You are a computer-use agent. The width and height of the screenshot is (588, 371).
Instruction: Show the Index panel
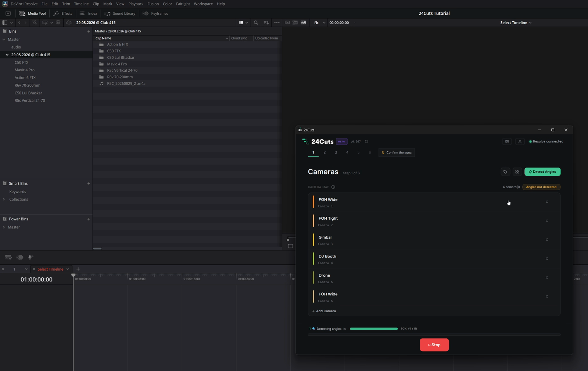(x=88, y=14)
